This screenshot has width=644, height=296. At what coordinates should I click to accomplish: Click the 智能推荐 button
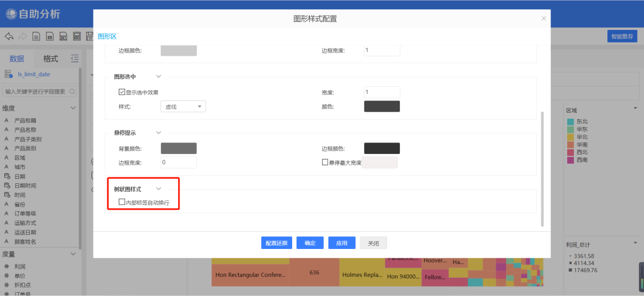coord(622,36)
